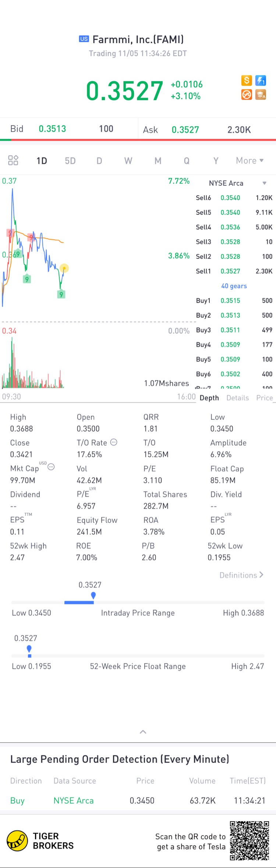Tap the Buy1 order row
This screenshot has height=868, width=276.
point(234,301)
